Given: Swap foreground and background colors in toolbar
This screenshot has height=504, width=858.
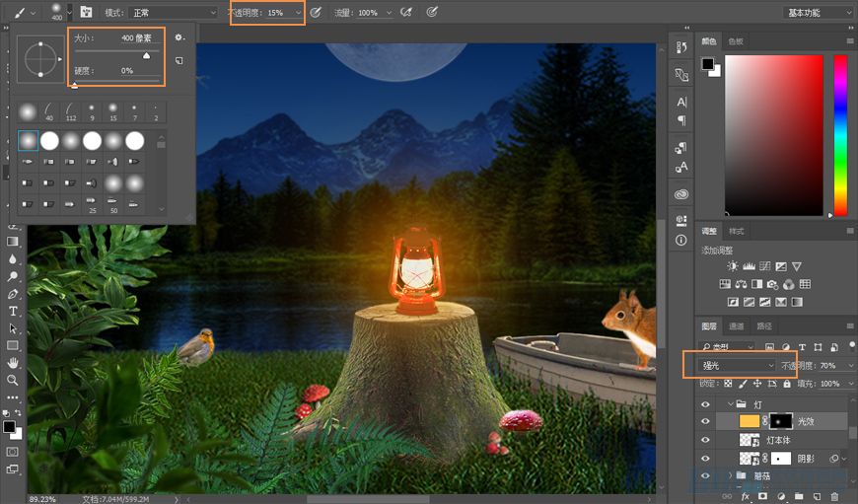Looking at the screenshot, I should [18, 412].
